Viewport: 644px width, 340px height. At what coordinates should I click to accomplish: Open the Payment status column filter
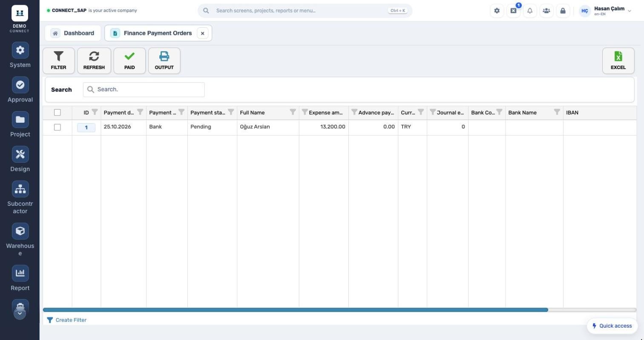pos(231,112)
